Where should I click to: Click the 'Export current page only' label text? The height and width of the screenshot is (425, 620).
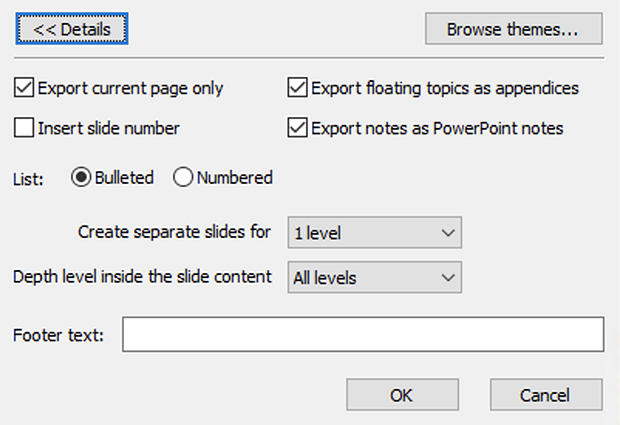pyautogui.click(x=130, y=88)
